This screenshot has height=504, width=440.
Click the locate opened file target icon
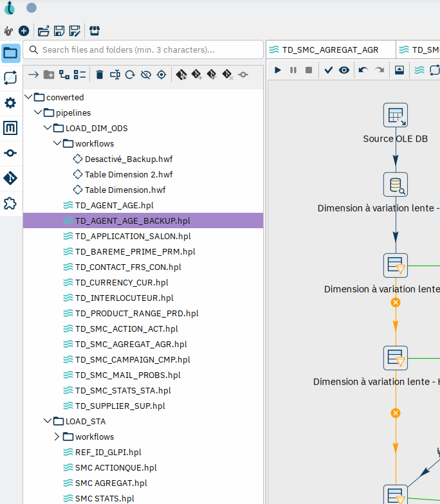[x=161, y=75]
